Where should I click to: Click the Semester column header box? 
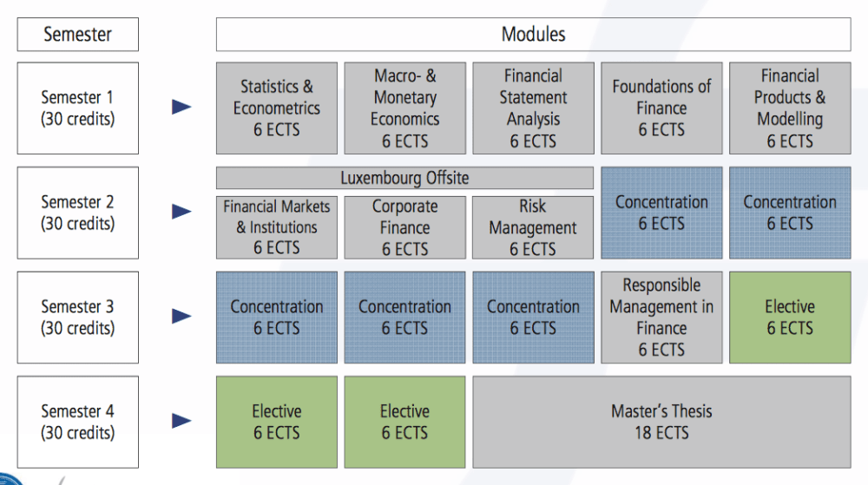pos(77,36)
